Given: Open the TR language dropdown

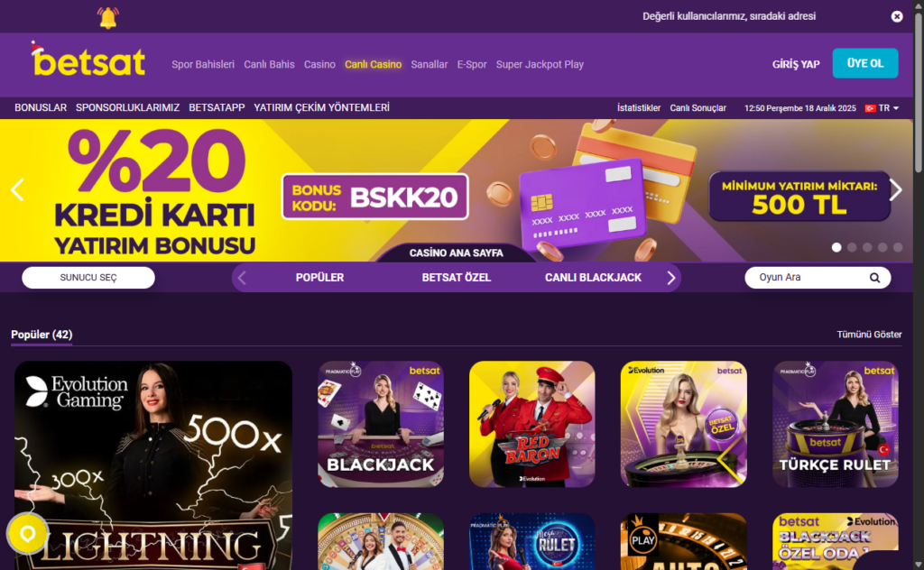Looking at the screenshot, I should 882,108.
